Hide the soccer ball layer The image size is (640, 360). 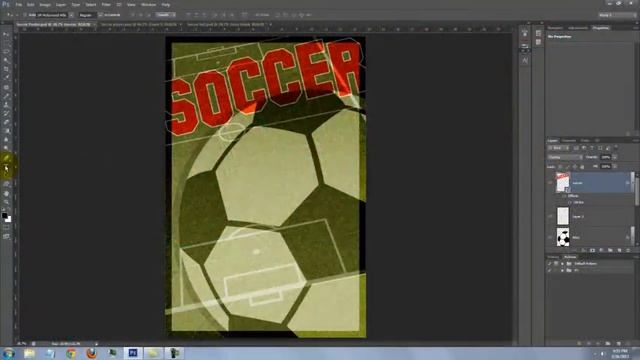click(x=551, y=237)
